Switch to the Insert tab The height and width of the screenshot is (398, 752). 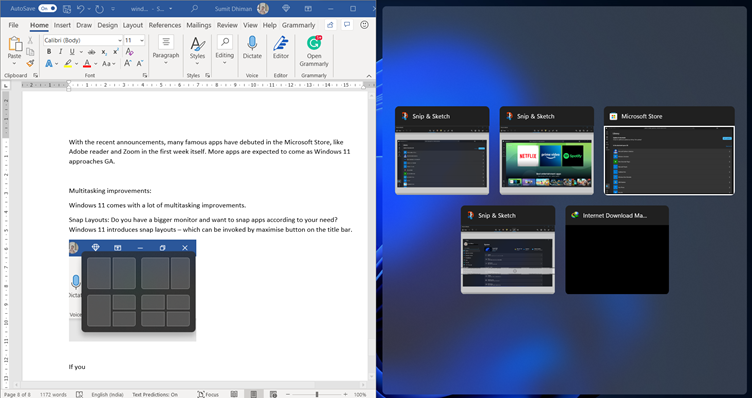pyautogui.click(x=62, y=25)
